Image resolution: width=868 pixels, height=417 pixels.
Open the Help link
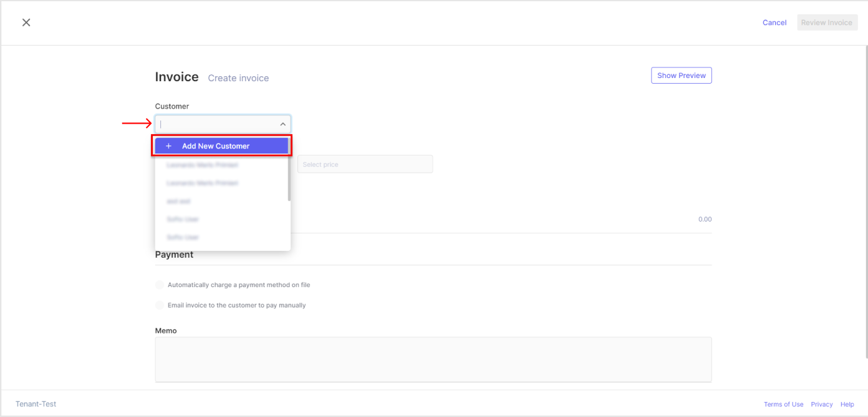pos(847,405)
